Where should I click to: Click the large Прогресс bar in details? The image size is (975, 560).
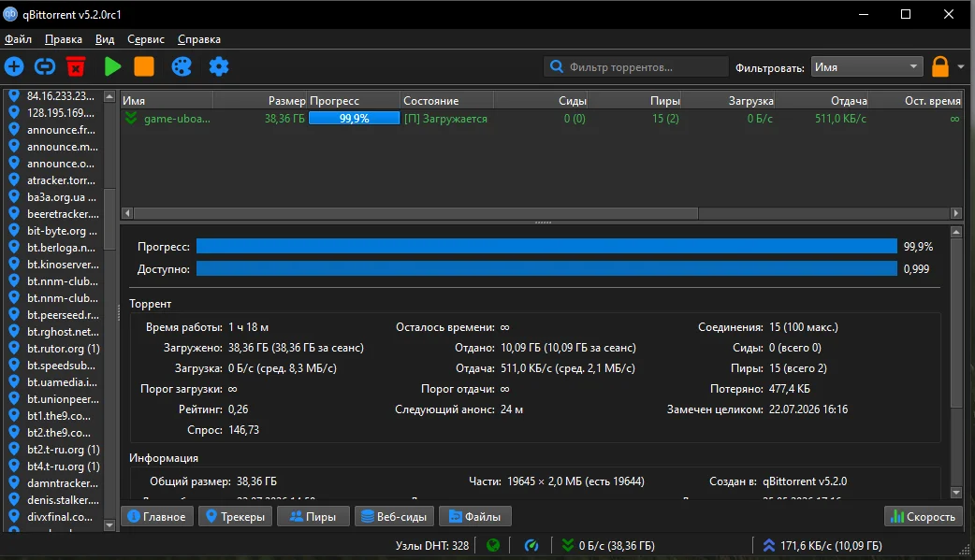(x=546, y=246)
